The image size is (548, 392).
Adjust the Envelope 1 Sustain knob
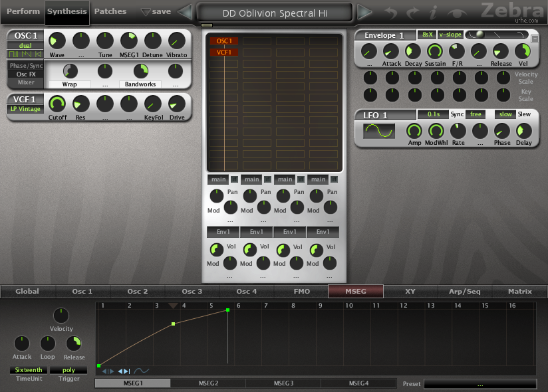pos(435,52)
